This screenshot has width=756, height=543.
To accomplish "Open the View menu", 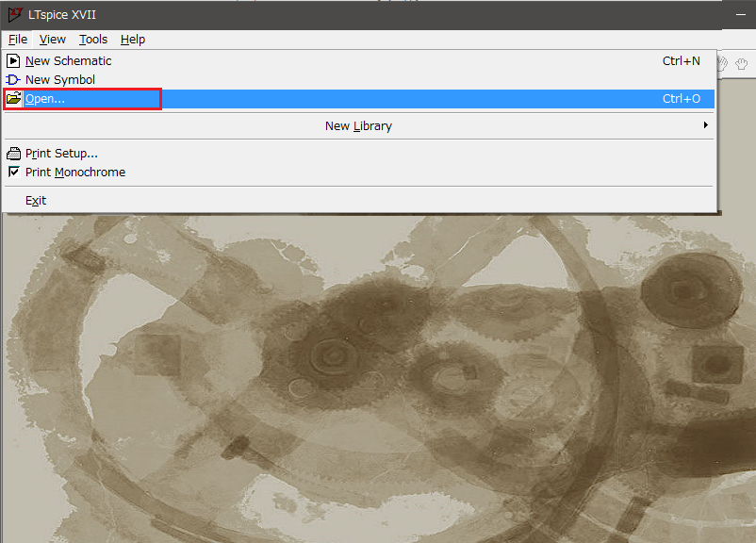I will 52,39.
